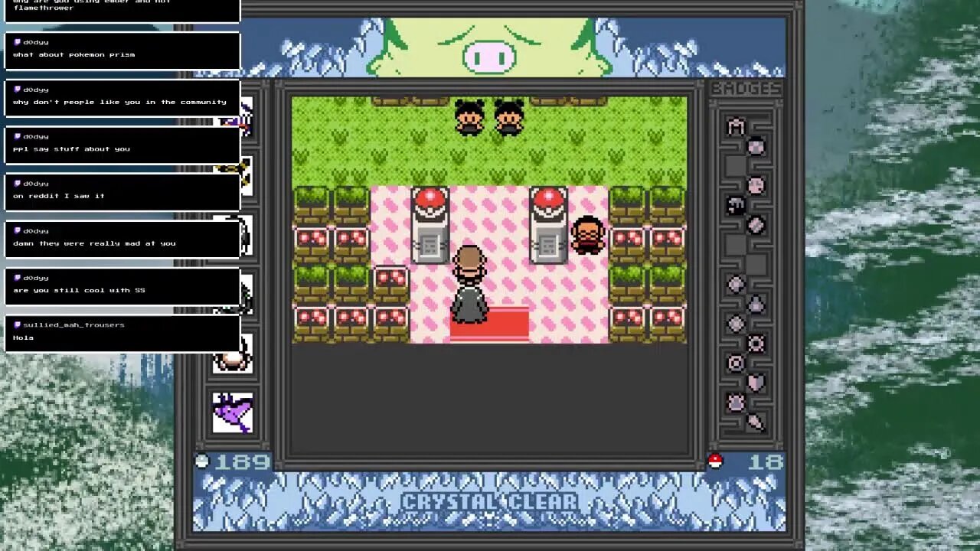Click the right twin trainer in the grass
This screenshot has height=551, width=980.
(x=509, y=117)
